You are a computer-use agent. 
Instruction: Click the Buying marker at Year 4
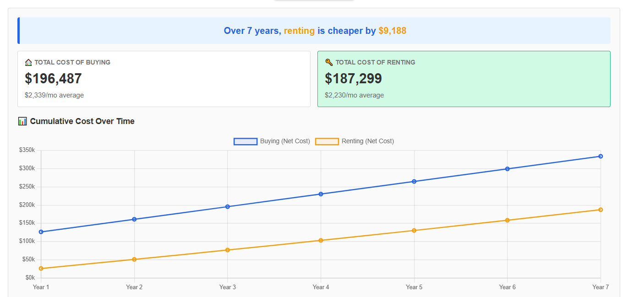point(321,194)
